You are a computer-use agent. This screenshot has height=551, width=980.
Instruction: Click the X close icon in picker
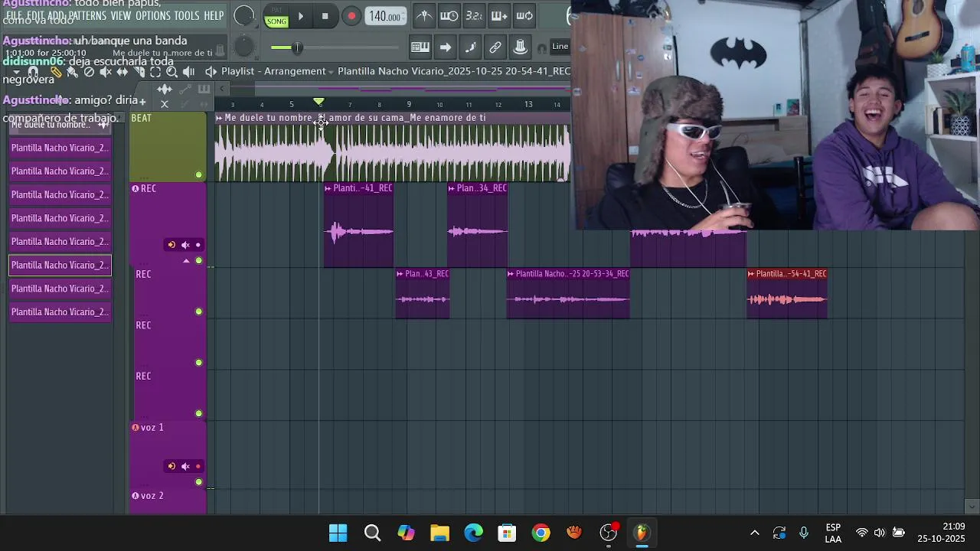165,103
